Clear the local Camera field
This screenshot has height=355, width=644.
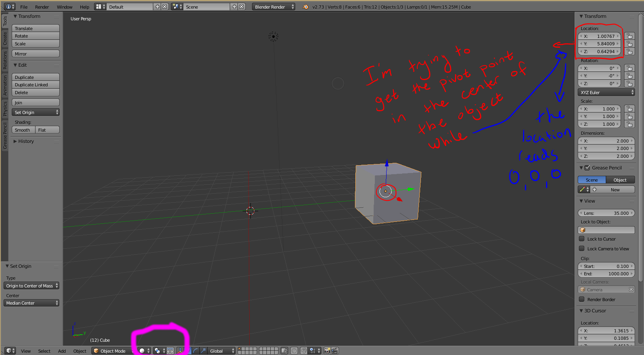click(x=631, y=289)
